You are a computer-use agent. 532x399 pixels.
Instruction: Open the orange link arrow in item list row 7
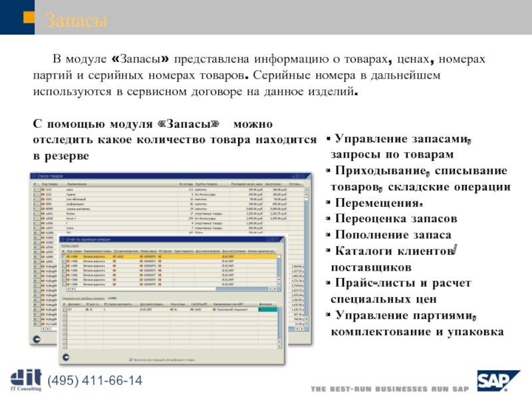(43, 218)
